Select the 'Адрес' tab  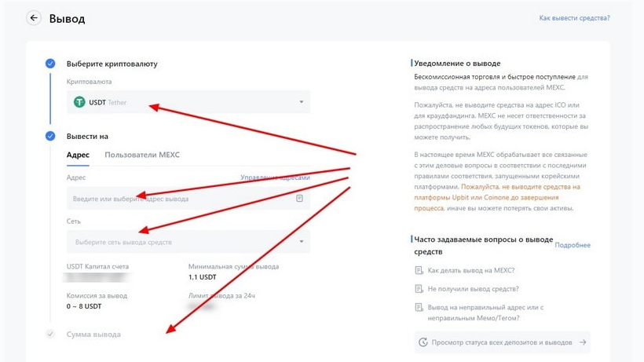tap(78, 155)
